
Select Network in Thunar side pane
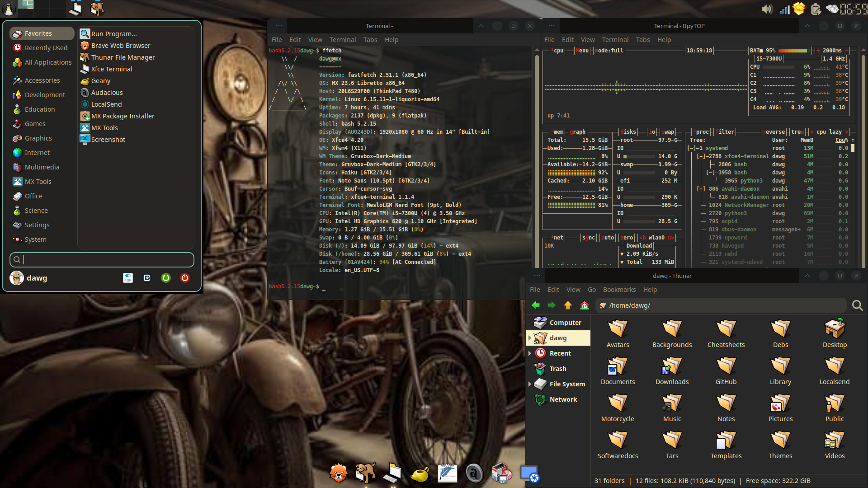click(559, 399)
